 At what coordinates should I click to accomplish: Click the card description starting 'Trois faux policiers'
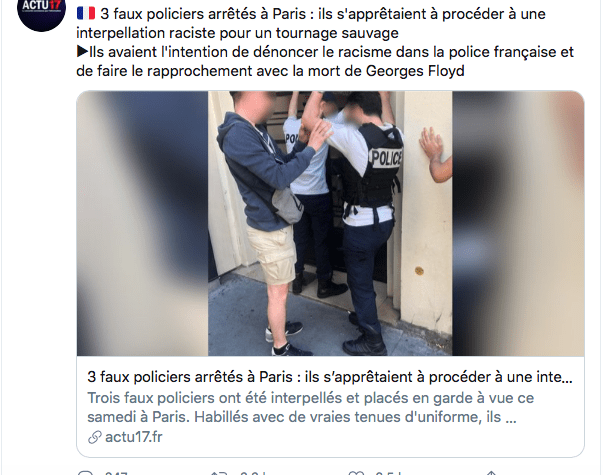coord(311,407)
